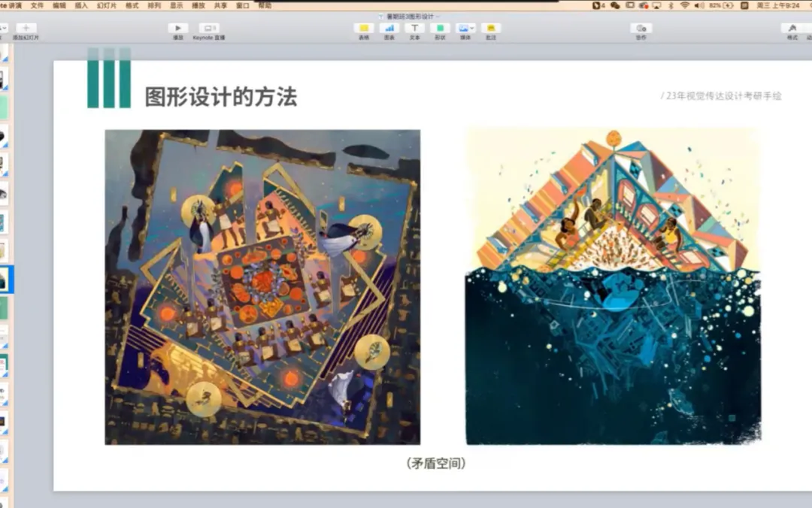
Task: Insert a chart from the toolbar
Action: point(389,28)
